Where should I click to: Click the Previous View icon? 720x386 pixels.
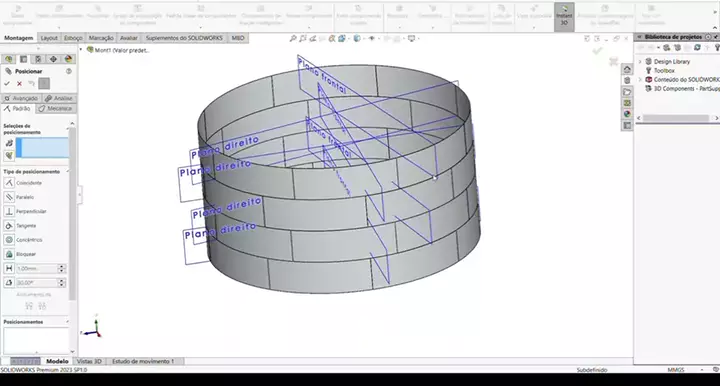[x=313, y=39]
